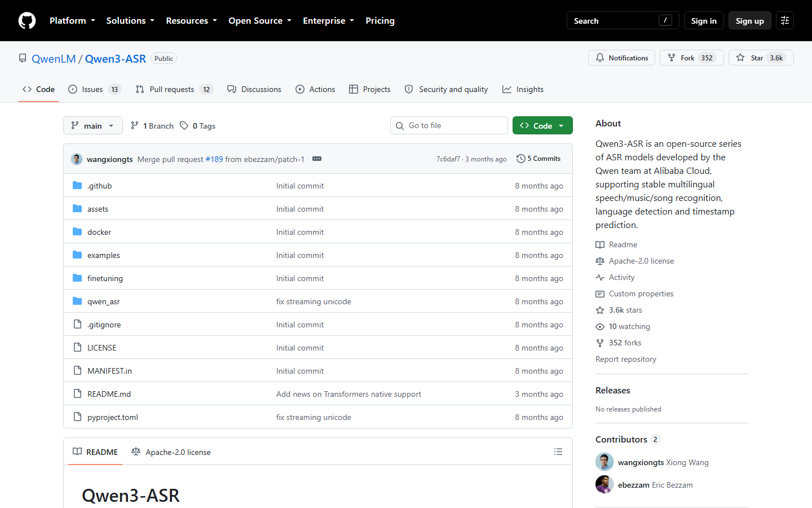Click the Search input field

623,21
